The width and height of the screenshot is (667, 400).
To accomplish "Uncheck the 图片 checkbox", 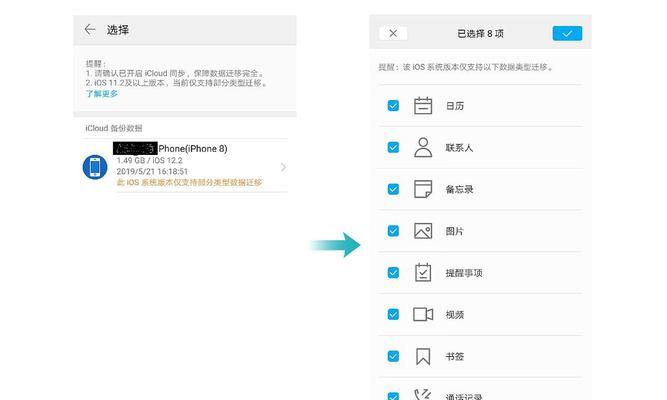I will click(x=393, y=231).
